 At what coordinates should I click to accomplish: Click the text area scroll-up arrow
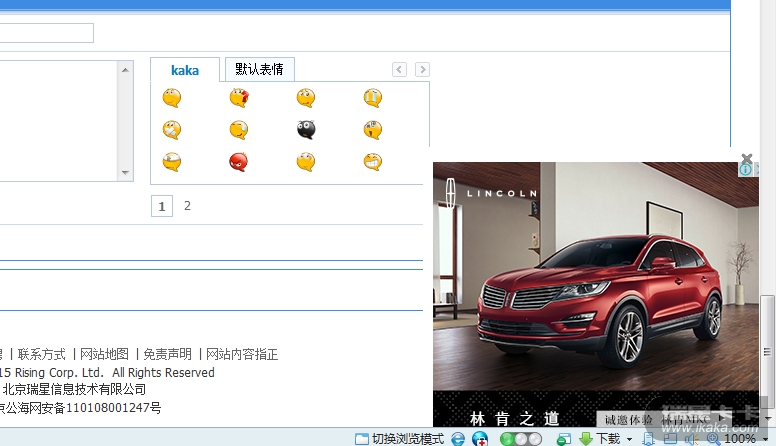[x=125, y=70]
